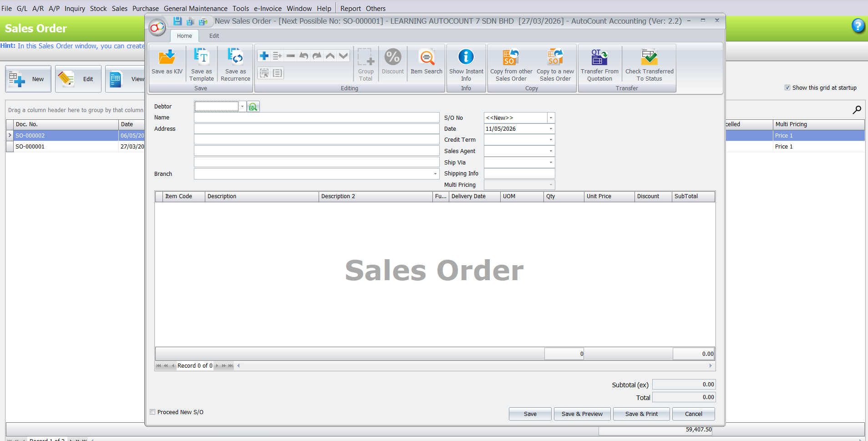Switch to the Edit ribbon tab

coord(214,36)
